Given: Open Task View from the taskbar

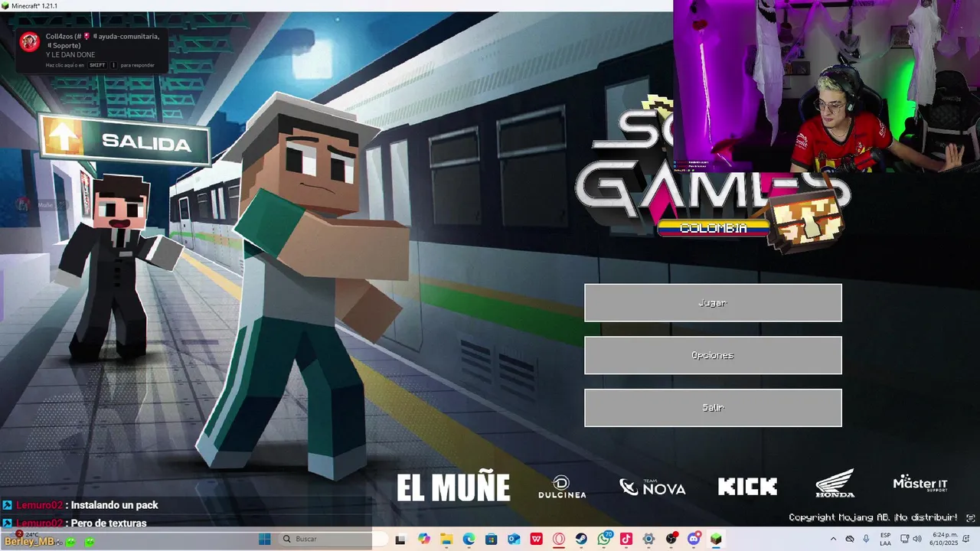Looking at the screenshot, I should (x=400, y=540).
